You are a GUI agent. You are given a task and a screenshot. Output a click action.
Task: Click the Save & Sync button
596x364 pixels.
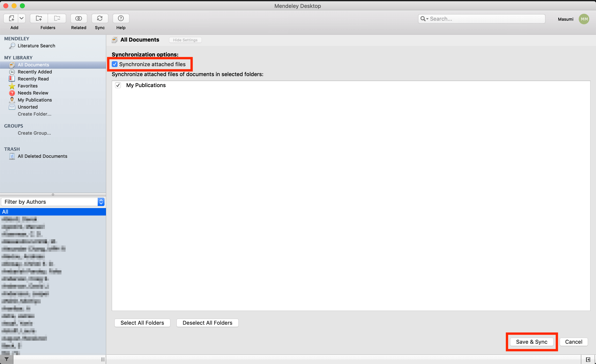[532, 341]
